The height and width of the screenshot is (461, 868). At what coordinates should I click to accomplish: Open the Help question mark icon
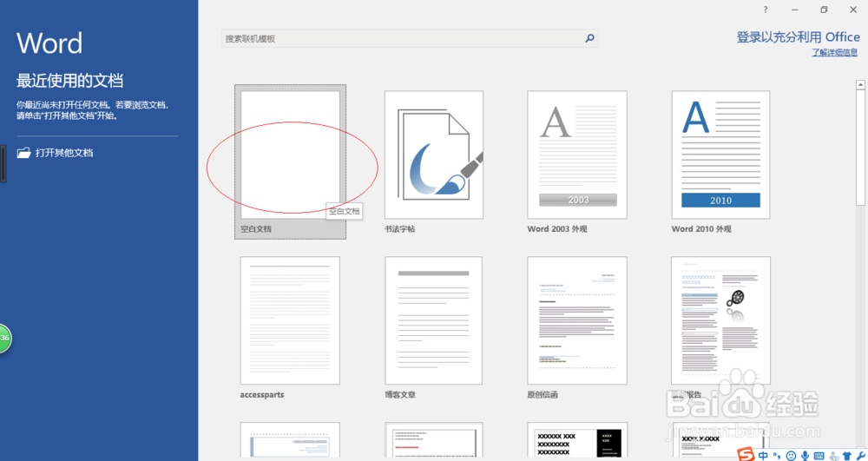point(766,10)
